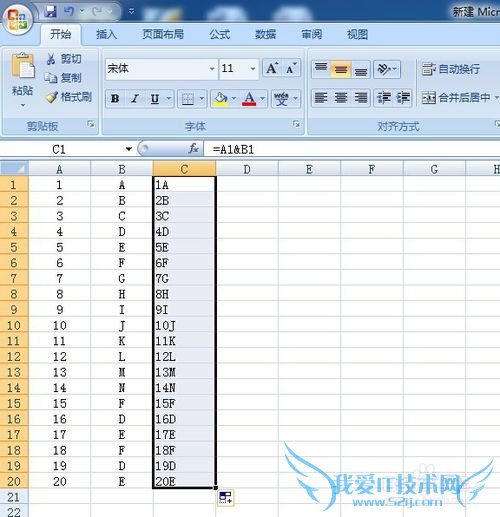This screenshot has height=517, width=500.
Task: Increase font size with the large A icon
Action: 272,68
